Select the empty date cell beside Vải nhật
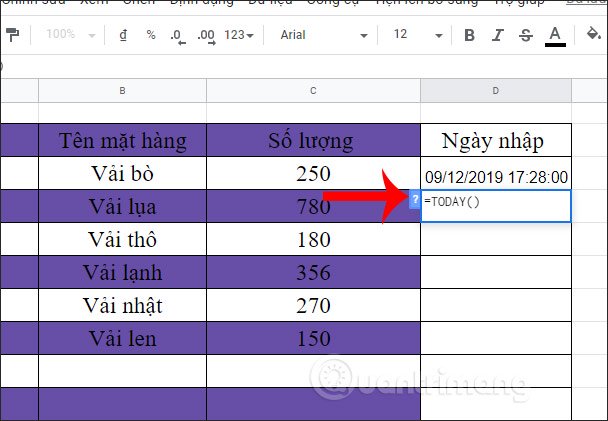Viewport: 608px width, 421px height. tap(496, 305)
